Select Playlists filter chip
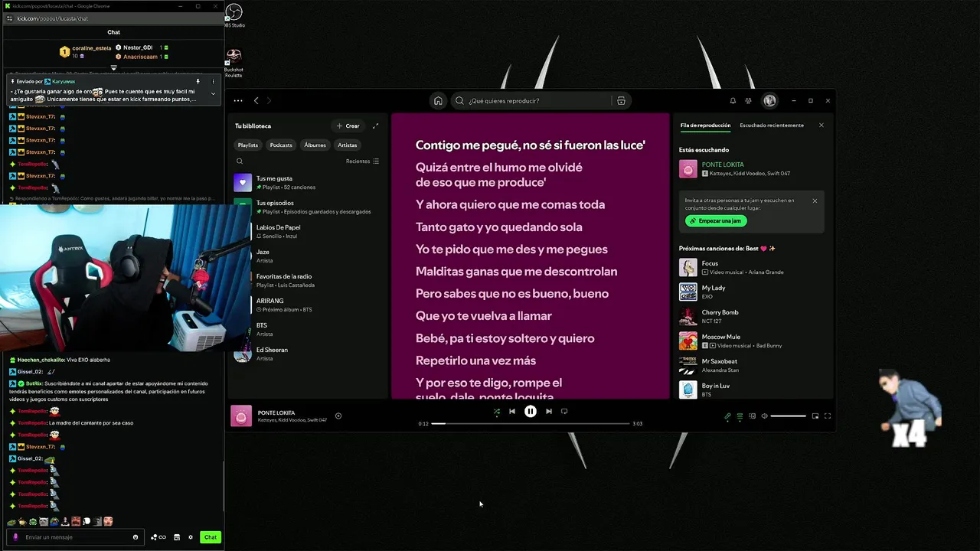Screen dimensions: 980x551 pos(248,145)
